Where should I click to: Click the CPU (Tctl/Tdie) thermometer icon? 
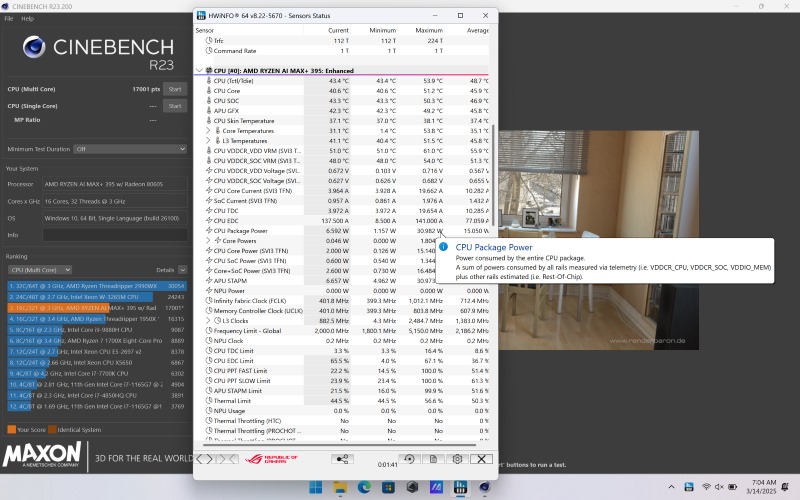[209, 81]
